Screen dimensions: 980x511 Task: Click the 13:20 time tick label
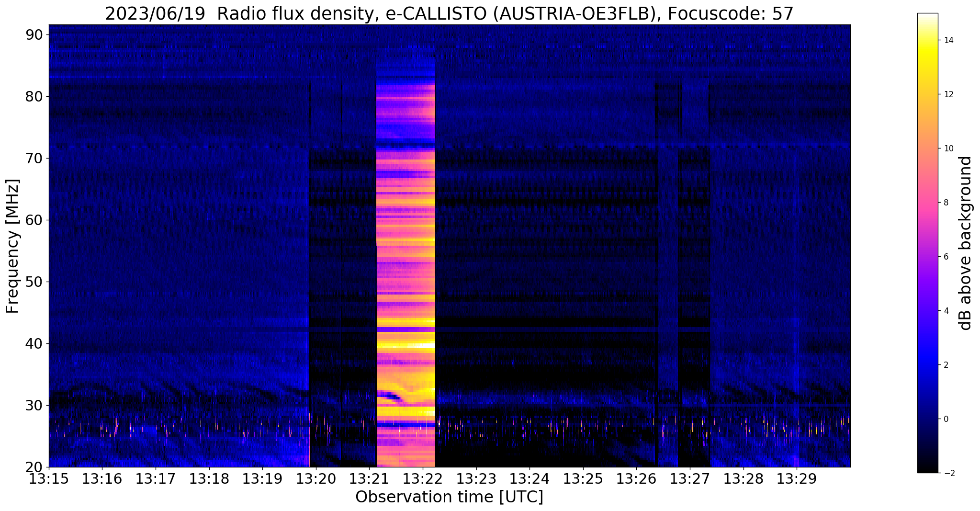316,479
